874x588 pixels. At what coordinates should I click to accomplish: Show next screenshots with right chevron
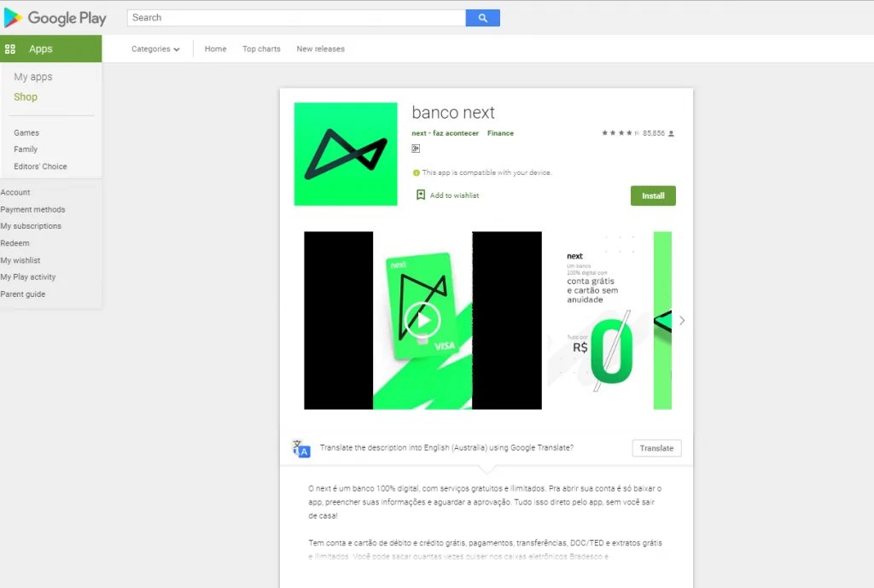[682, 321]
